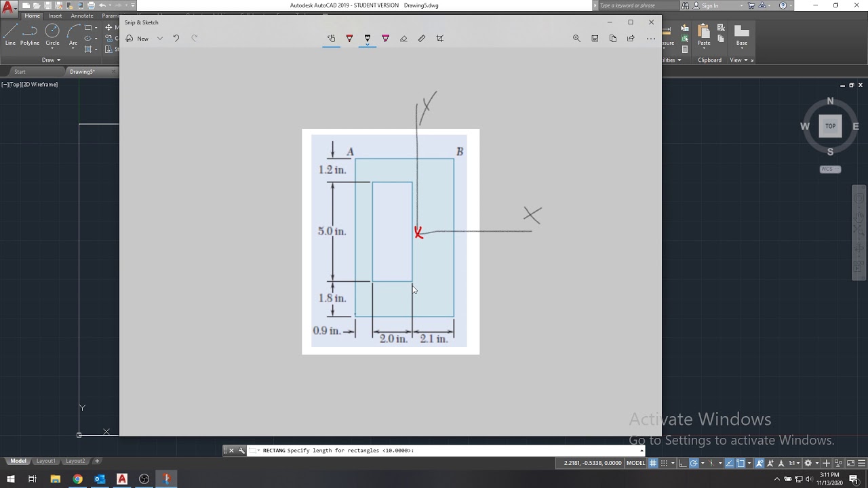Select the Highlighter tool in Snip & Sketch
The height and width of the screenshot is (488, 868).
385,39
